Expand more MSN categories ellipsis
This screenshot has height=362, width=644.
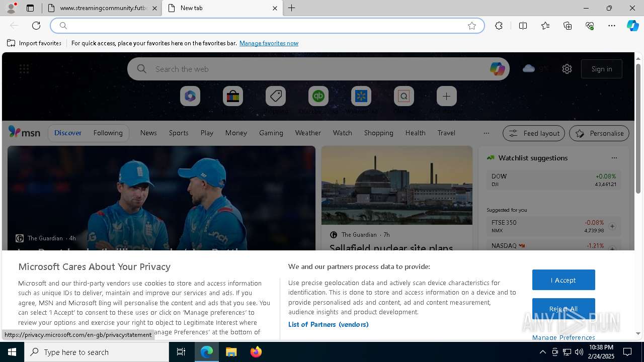[x=486, y=133]
